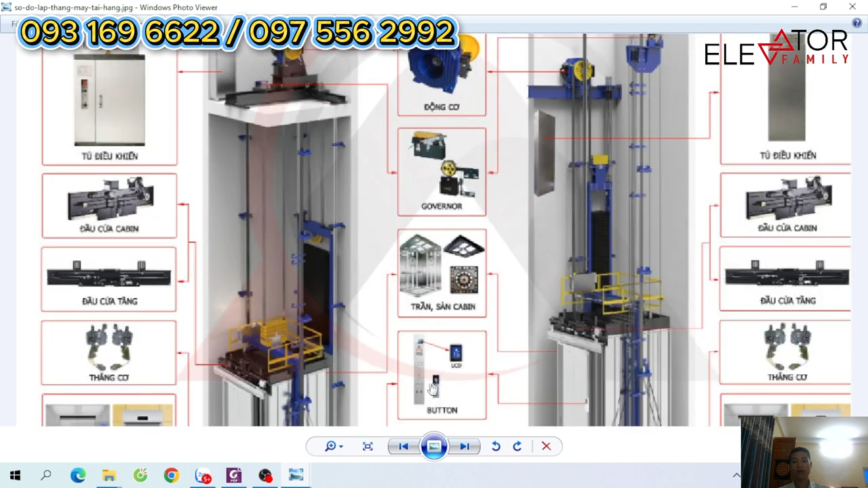Click the taskbar search icon
This screenshot has height=488, width=868.
[x=46, y=476]
